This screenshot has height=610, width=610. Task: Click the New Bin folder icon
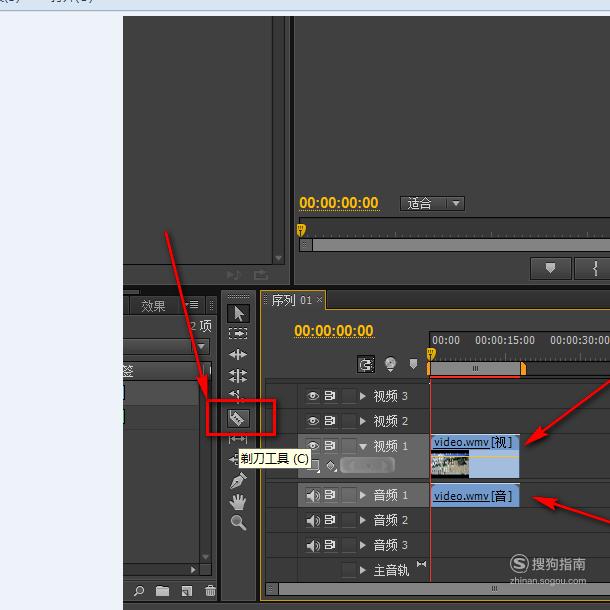[x=163, y=591]
